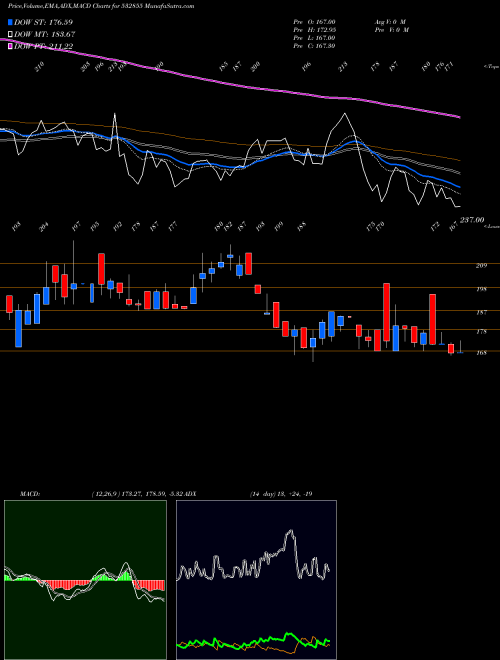The height and width of the screenshot is (660, 500).
Task: Select the 'DOW PT: 211.22' legend text
Action: pos(44,46)
